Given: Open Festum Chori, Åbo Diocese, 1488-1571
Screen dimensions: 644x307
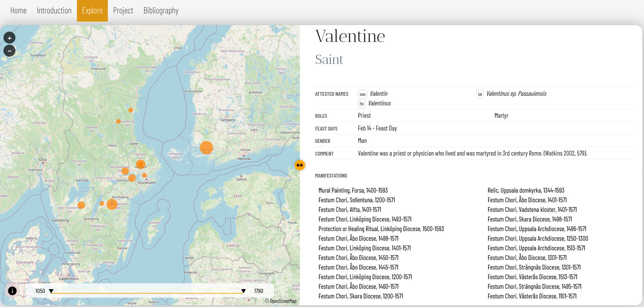Looking at the screenshot, I should [358, 239].
